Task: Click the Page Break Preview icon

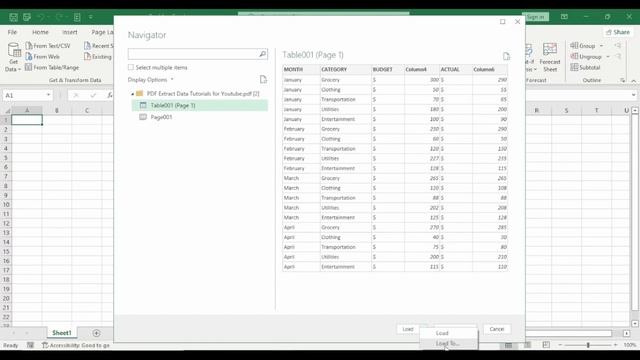Action: pyautogui.click(x=546, y=345)
